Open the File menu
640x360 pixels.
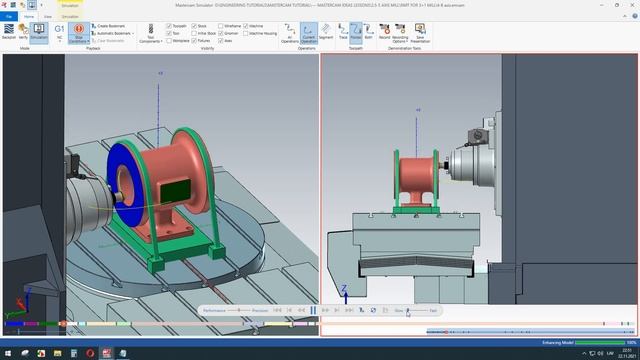tap(9, 17)
